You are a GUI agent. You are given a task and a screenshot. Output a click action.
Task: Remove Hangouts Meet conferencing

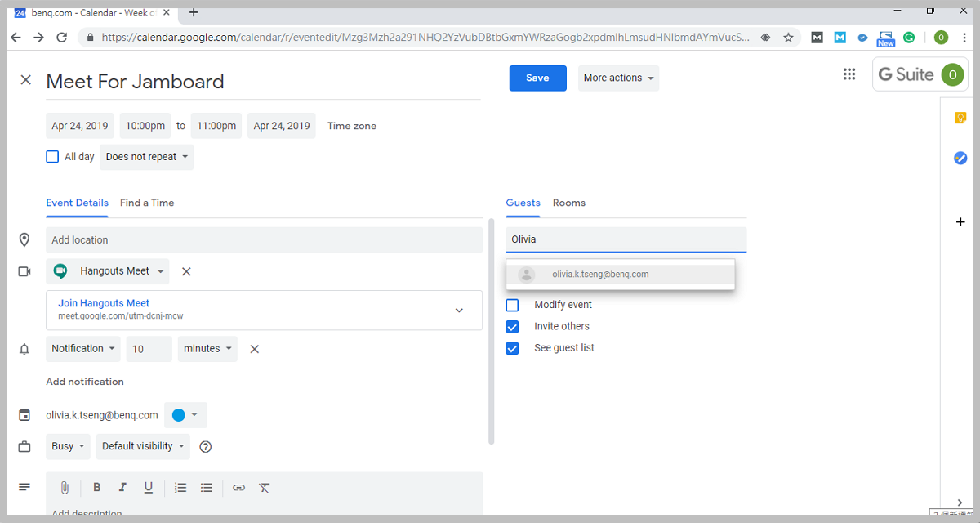coord(186,271)
